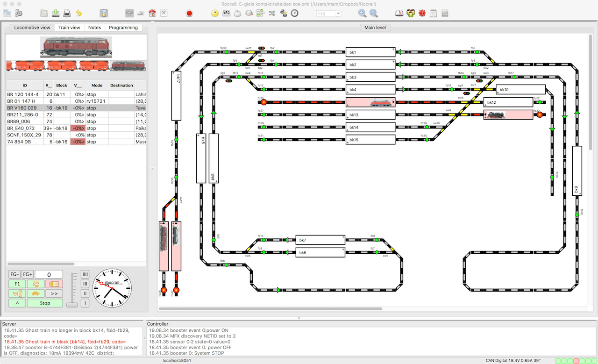Click the II speed step button
Screen dimensions: 598x364
[x=85, y=293]
